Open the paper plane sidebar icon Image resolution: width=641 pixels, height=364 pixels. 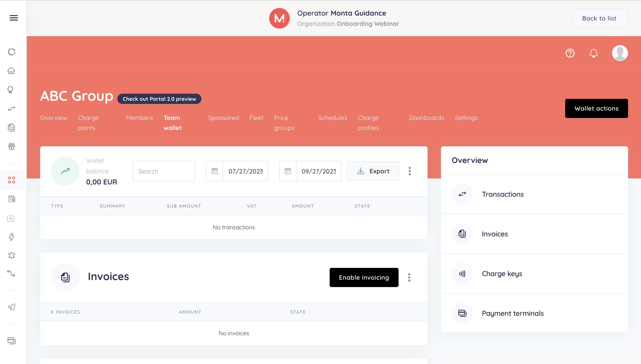(12, 307)
